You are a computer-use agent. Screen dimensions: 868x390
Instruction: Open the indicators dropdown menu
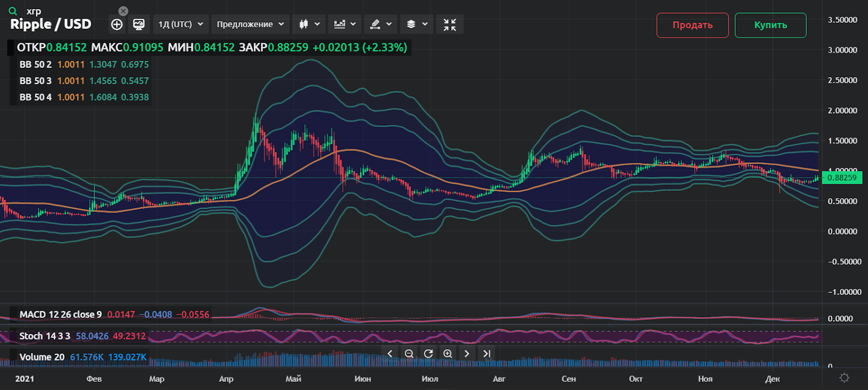(x=345, y=24)
